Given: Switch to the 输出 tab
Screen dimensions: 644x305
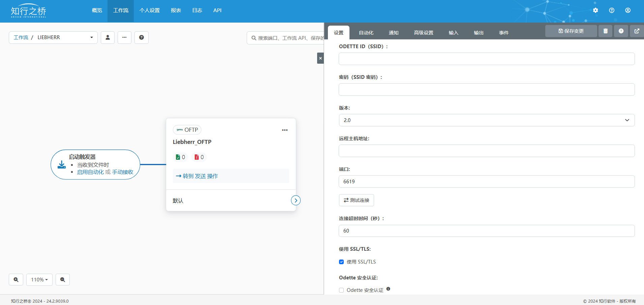Looking at the screenshot, I should pos(479,33).
